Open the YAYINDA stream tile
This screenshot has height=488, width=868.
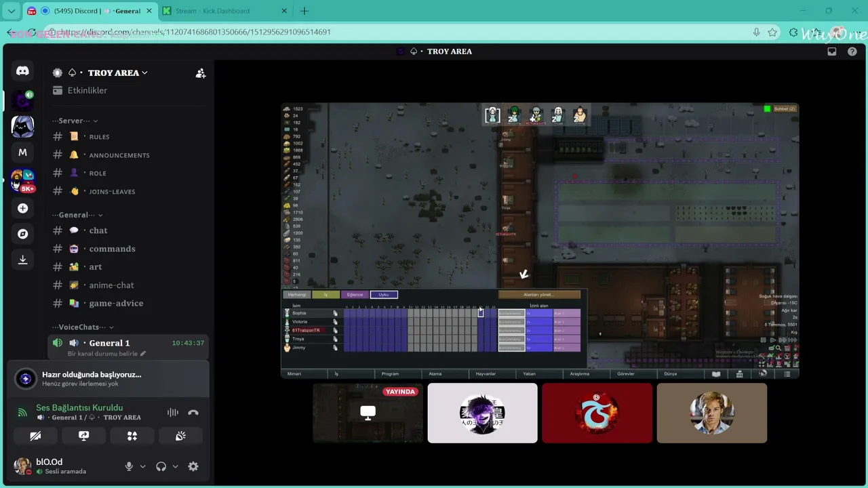click(368, 413)
